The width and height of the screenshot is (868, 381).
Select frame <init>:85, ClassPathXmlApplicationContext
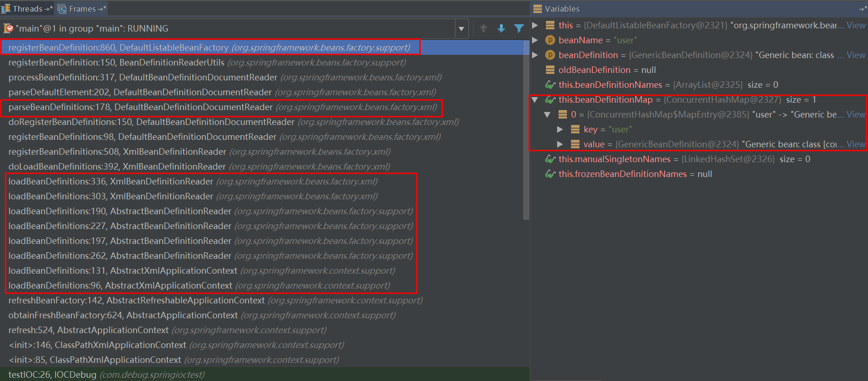coord(262,360)
